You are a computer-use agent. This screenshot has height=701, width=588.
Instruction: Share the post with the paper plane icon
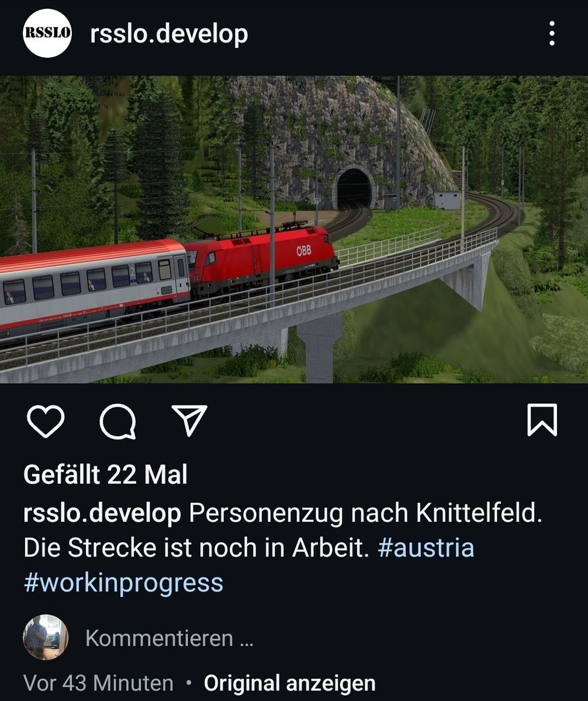(190, 420)
